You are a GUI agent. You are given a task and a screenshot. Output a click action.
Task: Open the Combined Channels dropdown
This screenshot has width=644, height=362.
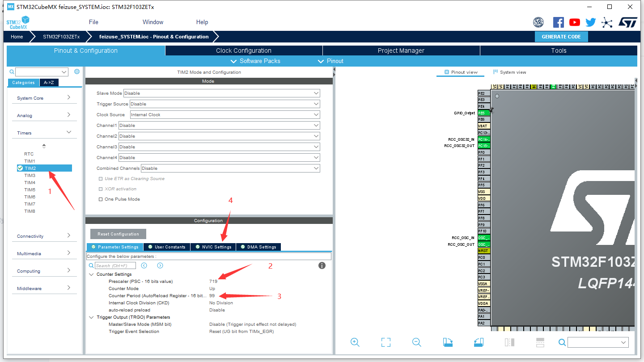click(230, 168)
